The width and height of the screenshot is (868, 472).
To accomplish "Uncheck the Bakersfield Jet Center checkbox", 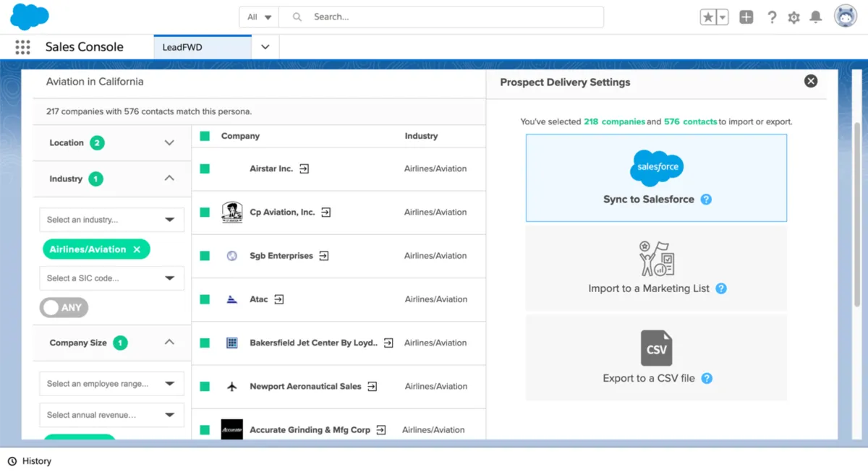I will [205, 343].
